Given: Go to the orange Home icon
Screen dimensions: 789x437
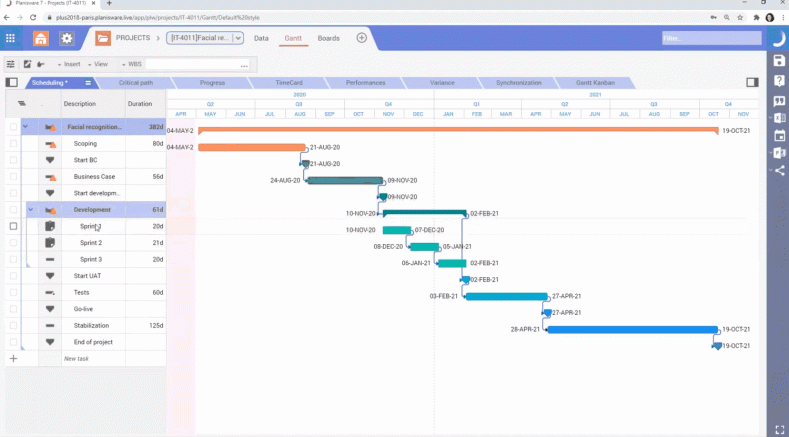Looking at the screenshot, I should click(x=41, y=38).
